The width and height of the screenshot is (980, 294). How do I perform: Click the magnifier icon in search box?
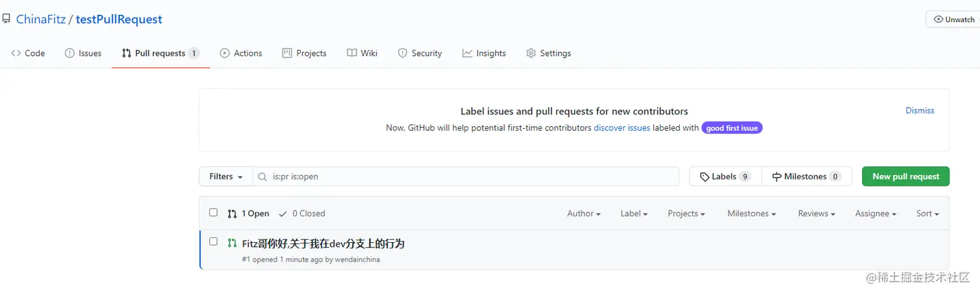[x=262, y=176]
